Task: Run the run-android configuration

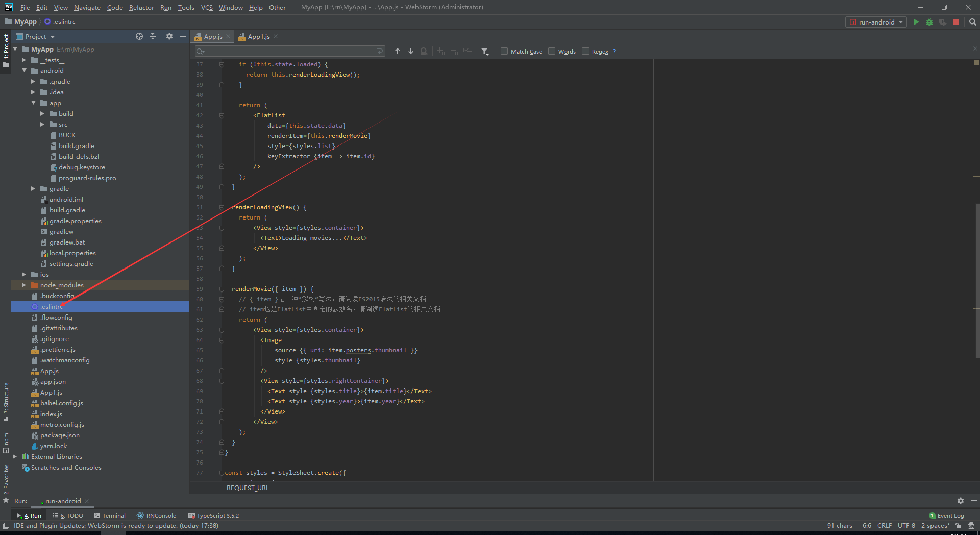Action: 916,22
